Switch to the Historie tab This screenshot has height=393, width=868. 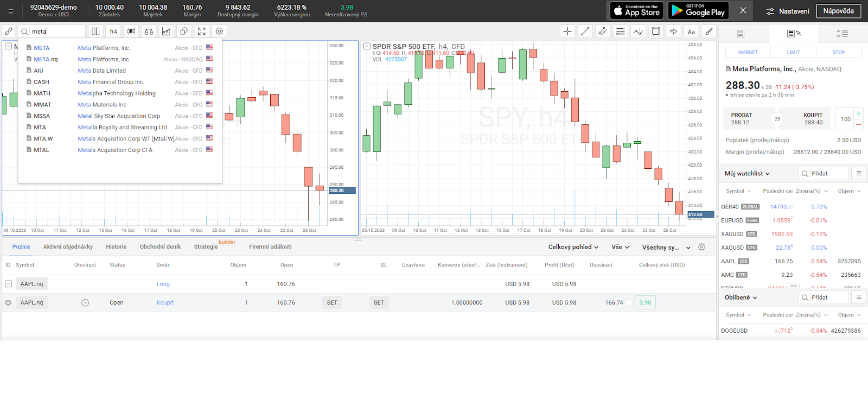[116, 246]
